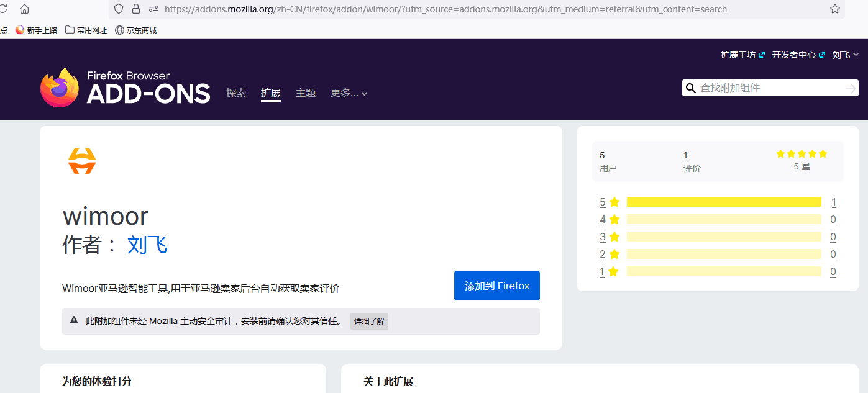Click the warning triangle icon
This screenshot has height=393, width=868.
(x=74, y=320)
